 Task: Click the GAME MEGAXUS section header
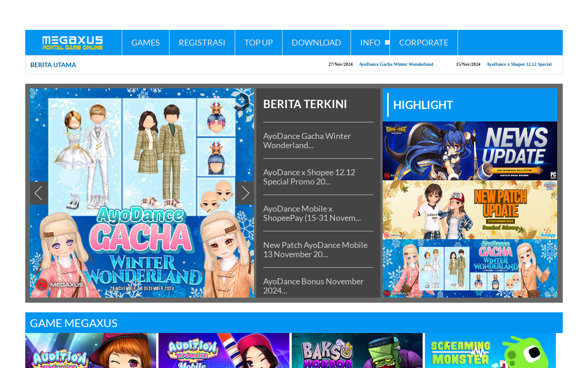point(294,323)
